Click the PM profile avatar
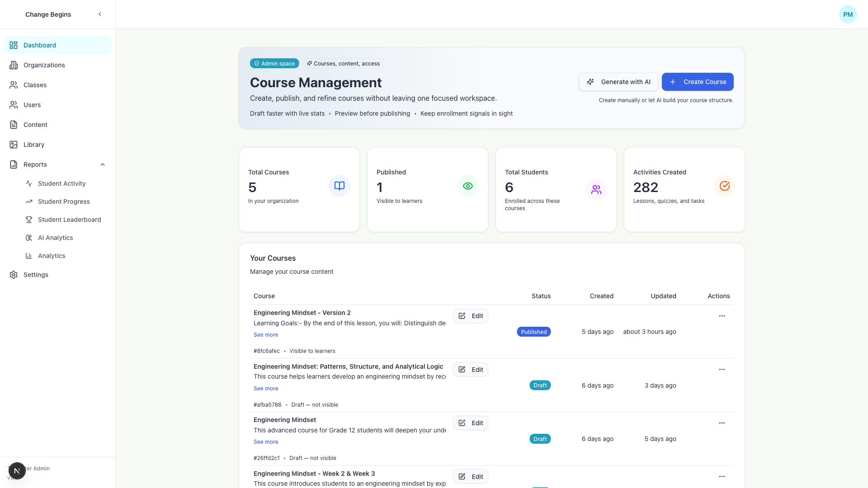The width and height of the screenshot is (868, 488). (848, 14)
